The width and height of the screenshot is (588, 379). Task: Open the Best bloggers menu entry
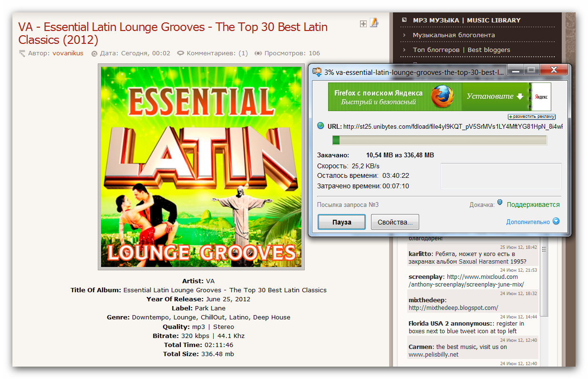click(489, 50)
